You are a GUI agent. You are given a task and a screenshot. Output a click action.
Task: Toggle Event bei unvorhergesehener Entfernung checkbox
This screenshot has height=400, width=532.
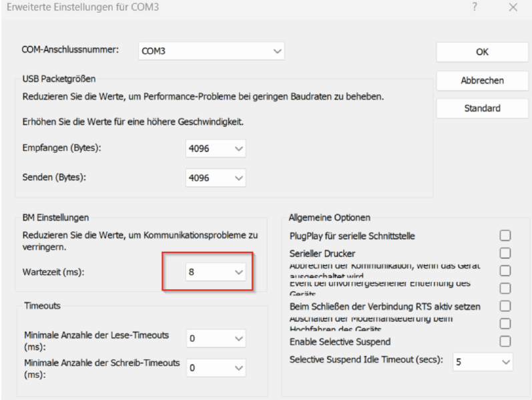click(x=505, y=288)
